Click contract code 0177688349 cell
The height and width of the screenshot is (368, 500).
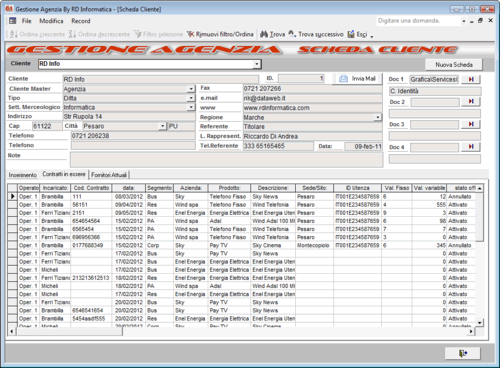pyautogui.click(x=91, y=245)
